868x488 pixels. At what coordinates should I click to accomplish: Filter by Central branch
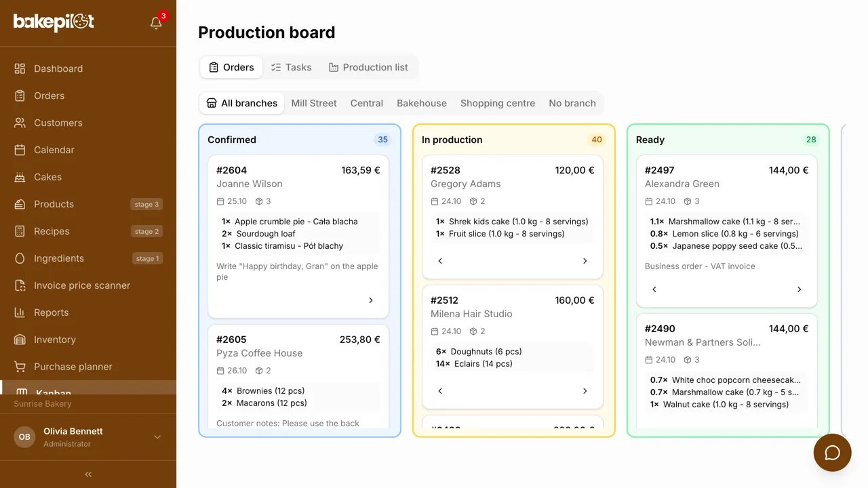coord(367,103)
